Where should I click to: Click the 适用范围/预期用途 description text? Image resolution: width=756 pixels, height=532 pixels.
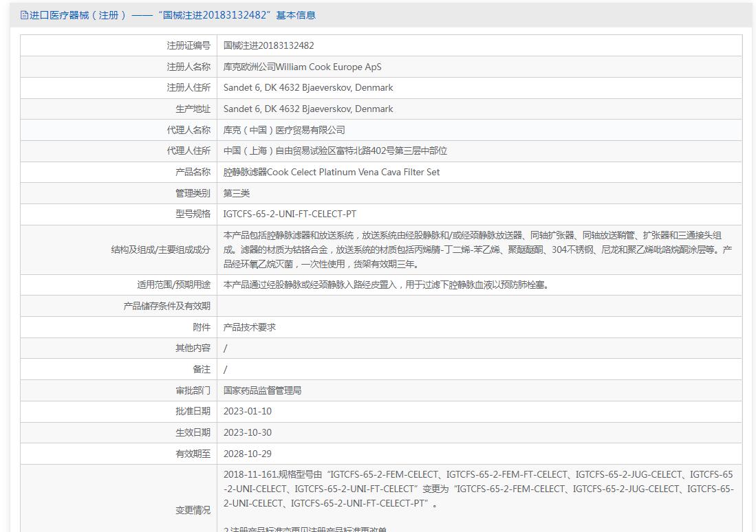coord(386,285)
